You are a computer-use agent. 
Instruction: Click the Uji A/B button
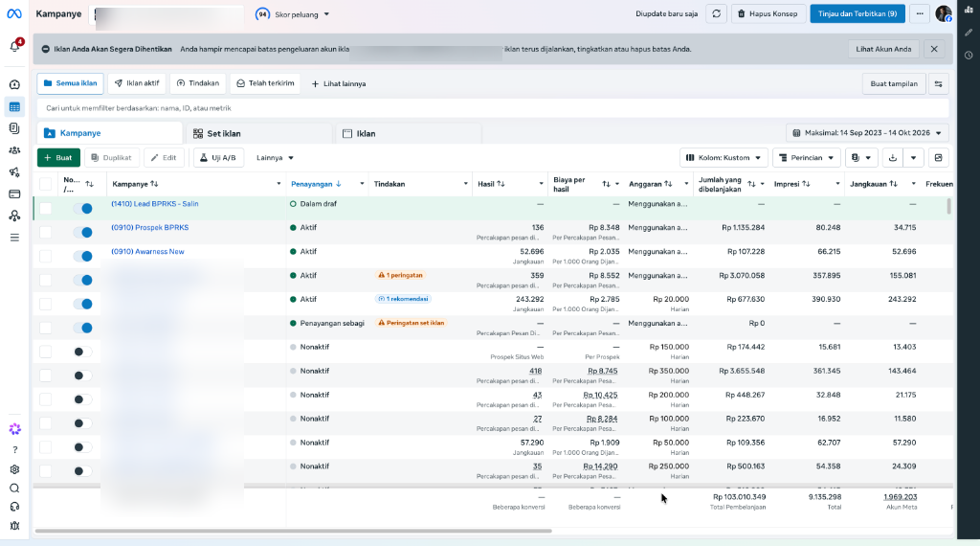click(218, 158)
